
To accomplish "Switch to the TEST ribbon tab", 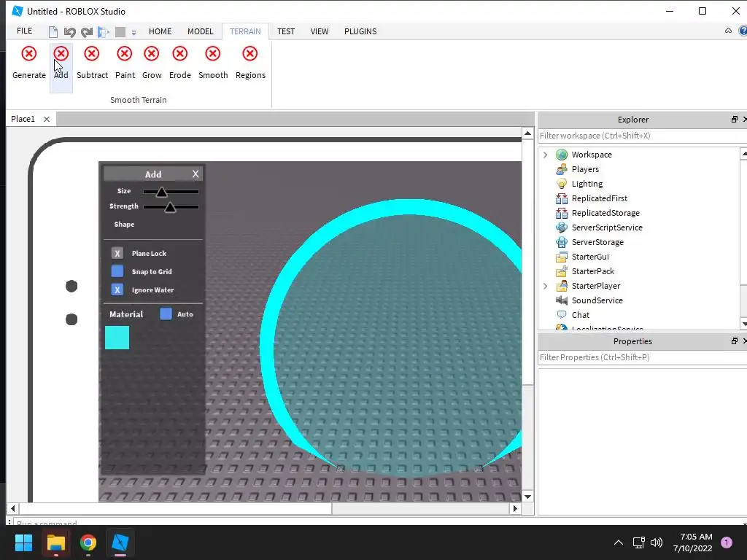I will pyautogui.click(x=286, y=31).
